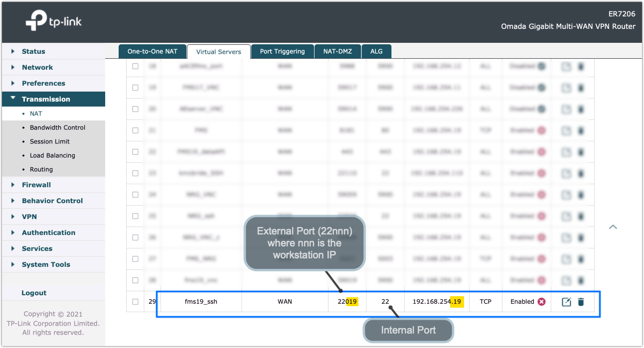Click the fms19_ssh name cell
This screenshot has height=348, width=644.
pyautogui.click(x=201, y=302)
